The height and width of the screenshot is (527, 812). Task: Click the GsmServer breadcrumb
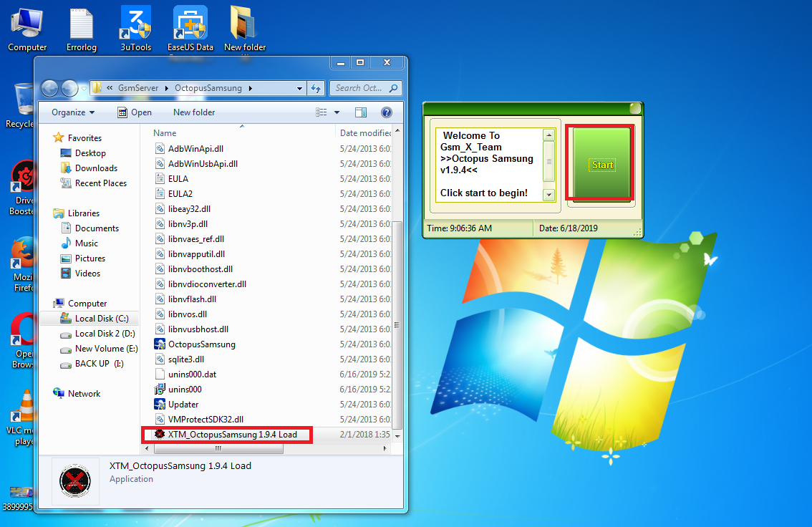tap(137, 88)
